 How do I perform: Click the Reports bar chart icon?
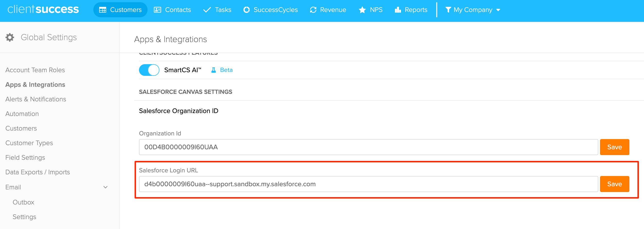(x=398, y=10)
